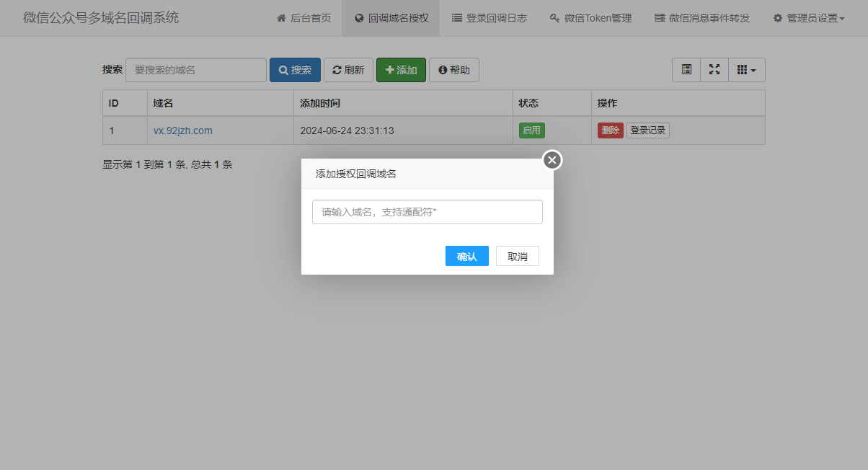
Task: Focus the domain input field in the dialog
Action: coord(427,212)
